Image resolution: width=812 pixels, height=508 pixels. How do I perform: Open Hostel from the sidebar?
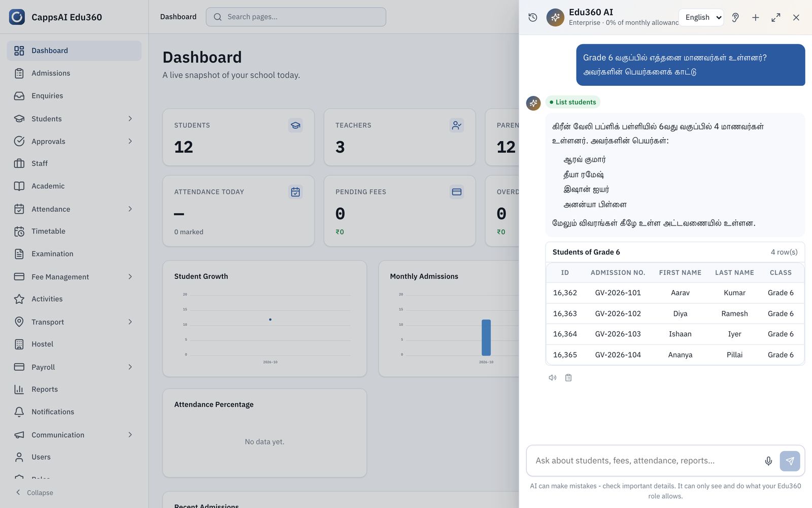[74, 344]
